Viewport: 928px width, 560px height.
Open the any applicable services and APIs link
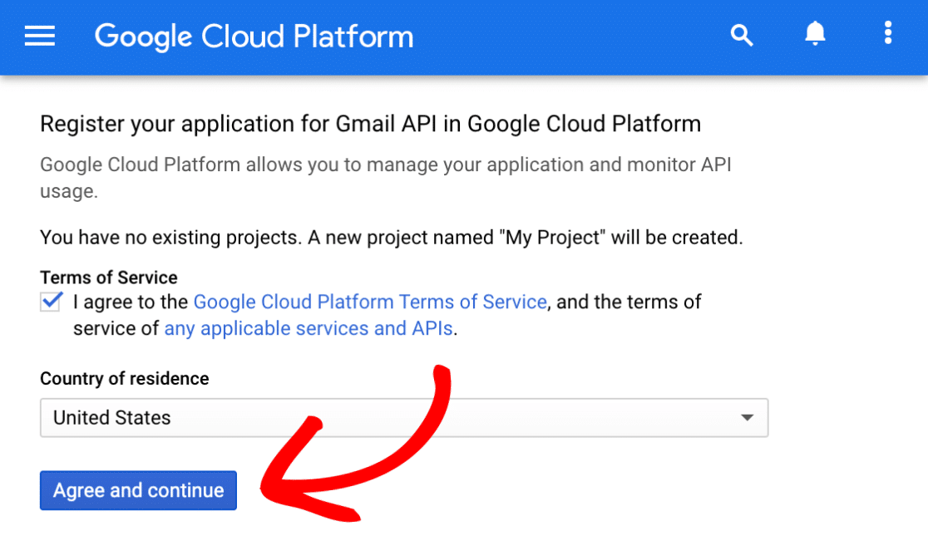coord(309,328)
